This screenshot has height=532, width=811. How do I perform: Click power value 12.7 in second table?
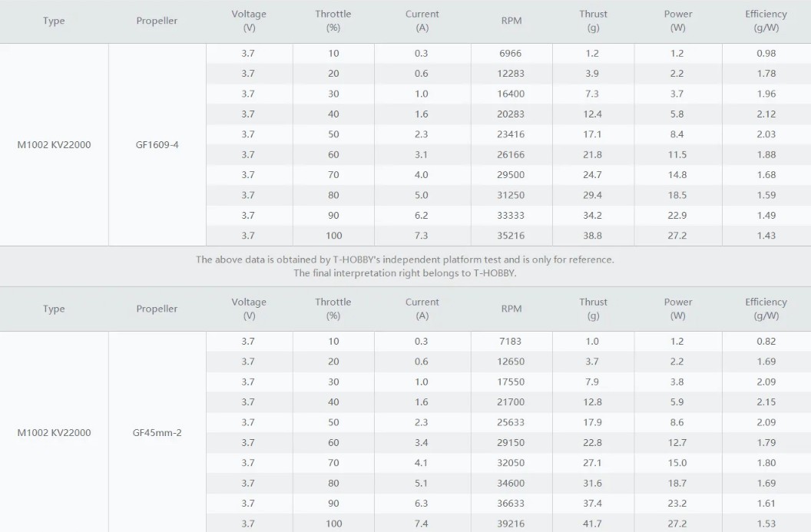click(677, 442)
